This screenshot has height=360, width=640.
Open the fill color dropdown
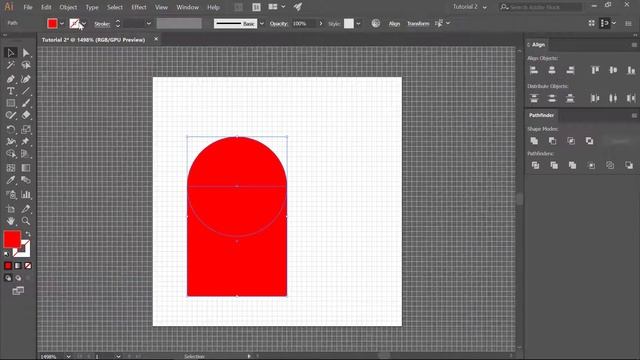pyautogui.click(x=62, y=24)
